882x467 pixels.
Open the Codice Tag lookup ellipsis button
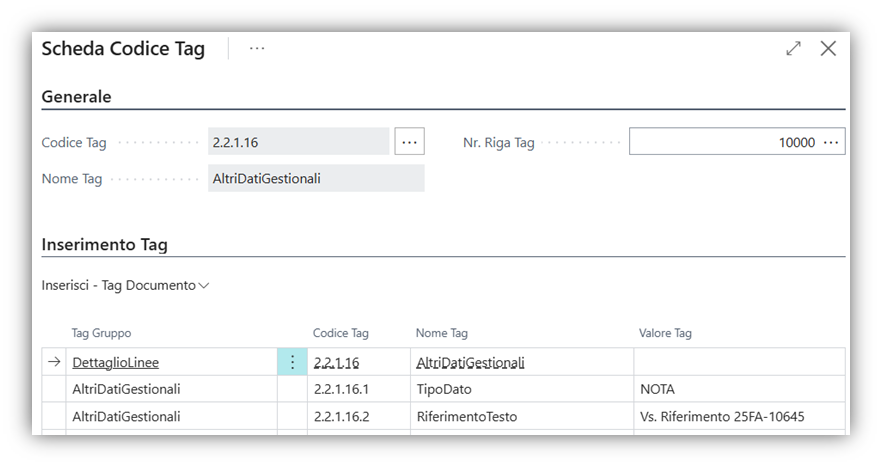[x=409, y=142]
